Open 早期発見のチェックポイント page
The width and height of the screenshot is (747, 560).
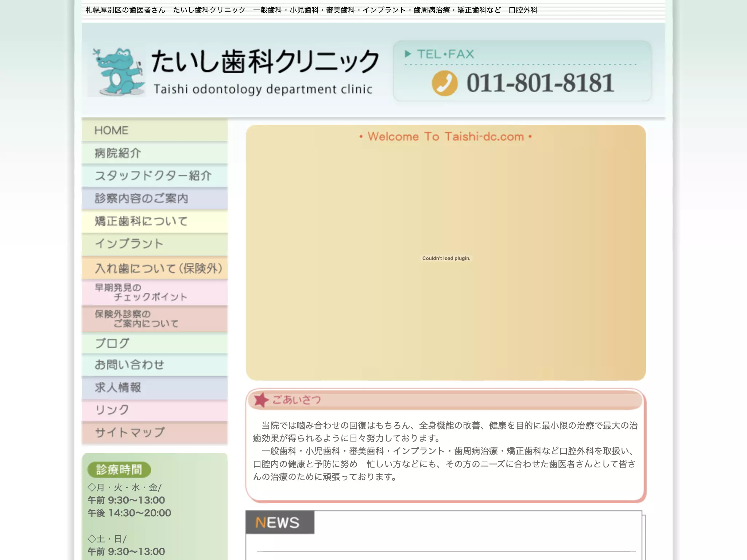155,292
